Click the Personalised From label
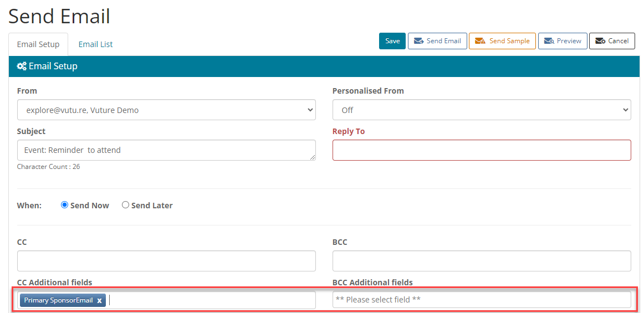Viewport: 644px width, 313px height. pos(368,91)
